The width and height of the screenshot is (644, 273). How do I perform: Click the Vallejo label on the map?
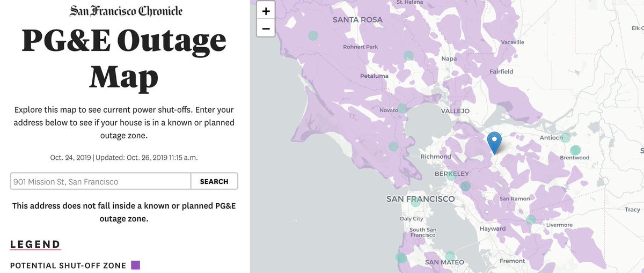[x=455, y=111]
